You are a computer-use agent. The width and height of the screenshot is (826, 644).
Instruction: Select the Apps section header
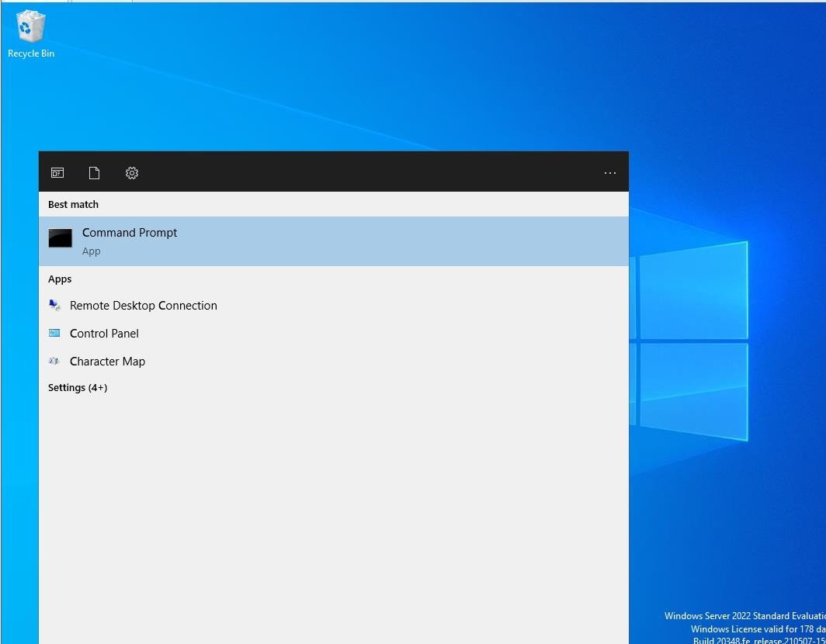[x=60, y=279]
